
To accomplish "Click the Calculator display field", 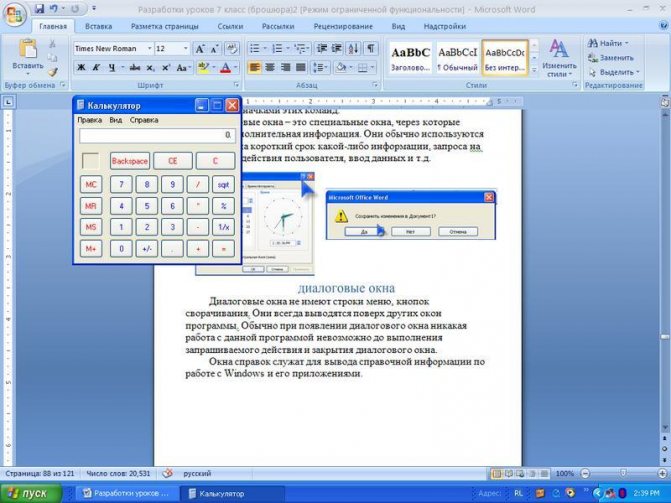I will click(x=156, y=134).
